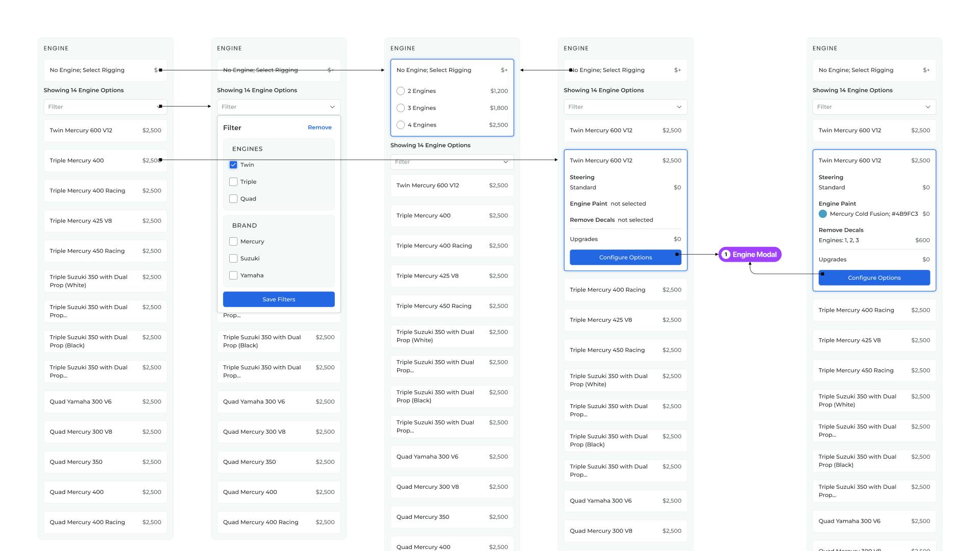Open the Filter dropdown below the radio options
This screenshot has height=551, width=980.
pyautogui.click(x=452, y=162)
